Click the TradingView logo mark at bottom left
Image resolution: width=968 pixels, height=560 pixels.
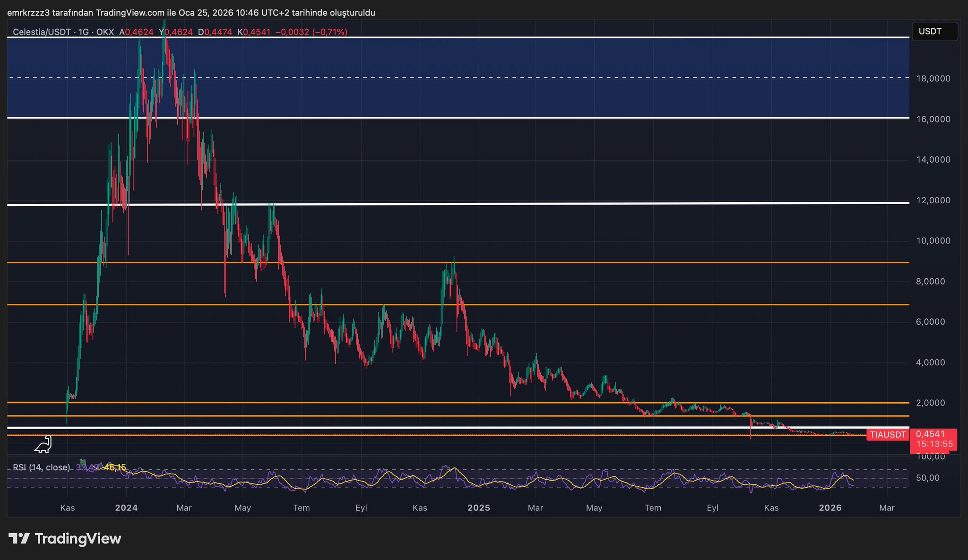click(x=19, y=538)
